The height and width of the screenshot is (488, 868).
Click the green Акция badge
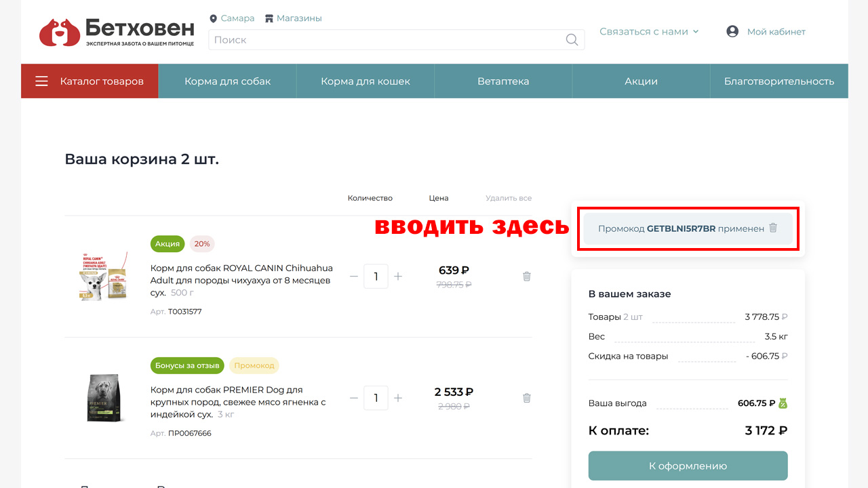(167, 244)
